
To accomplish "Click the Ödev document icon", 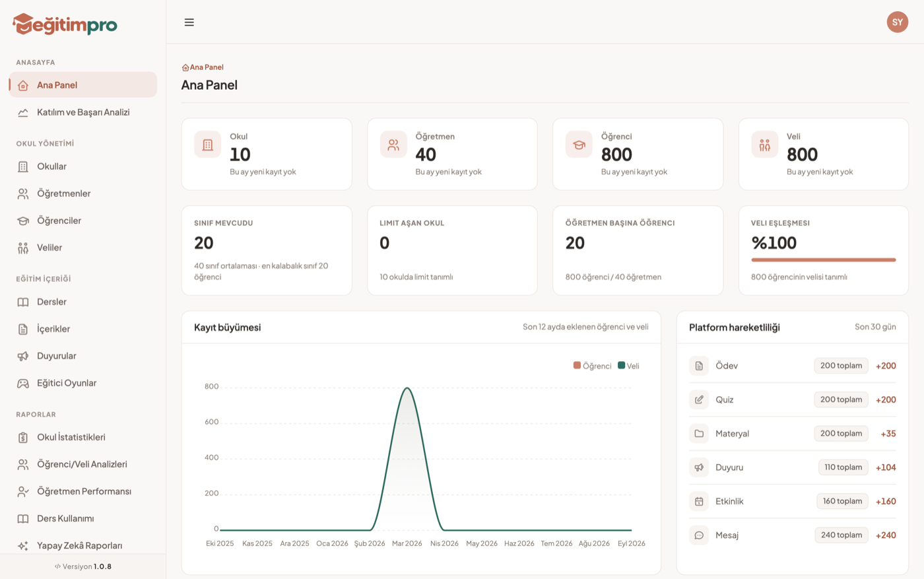I will click(x=699, y=366).
